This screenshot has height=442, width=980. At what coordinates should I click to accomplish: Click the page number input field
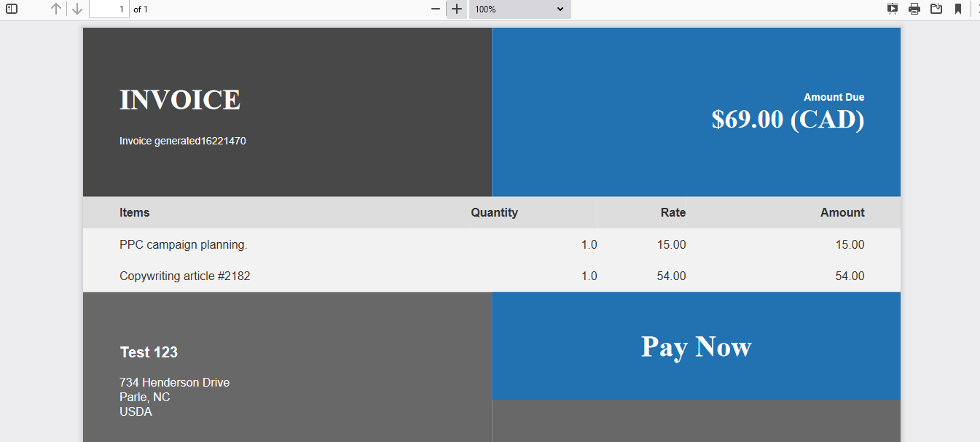(x=109, y=9)
